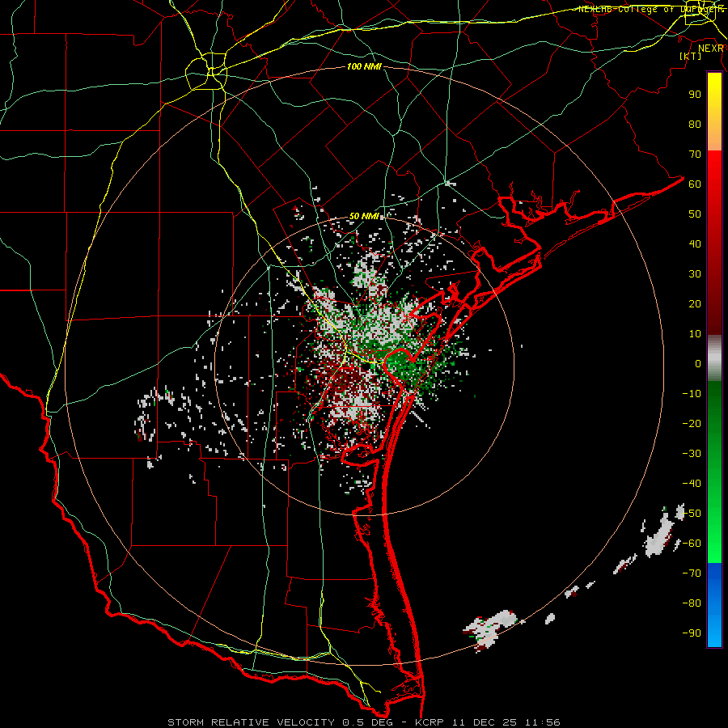The width and height of the screenshot is (728, 728).
Task: Click the 30 value on velocity scale
Action: point(695,274)
